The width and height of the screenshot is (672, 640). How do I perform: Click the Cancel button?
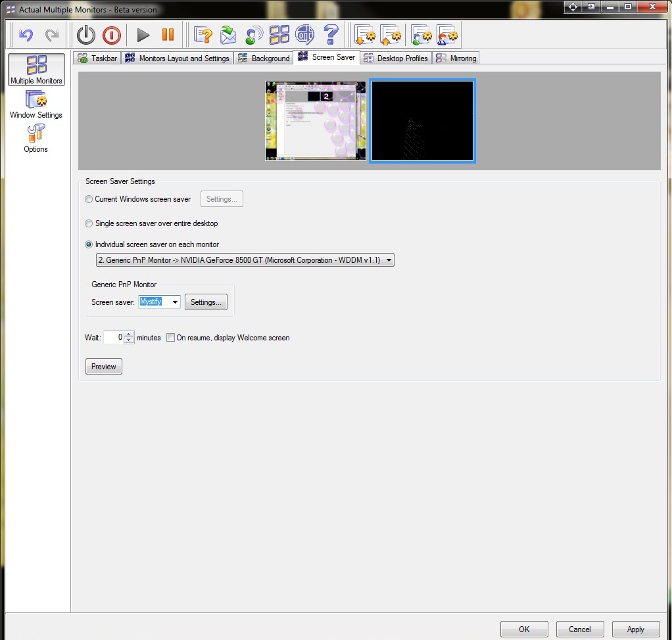pyautogui.click(x=580, y=629)
